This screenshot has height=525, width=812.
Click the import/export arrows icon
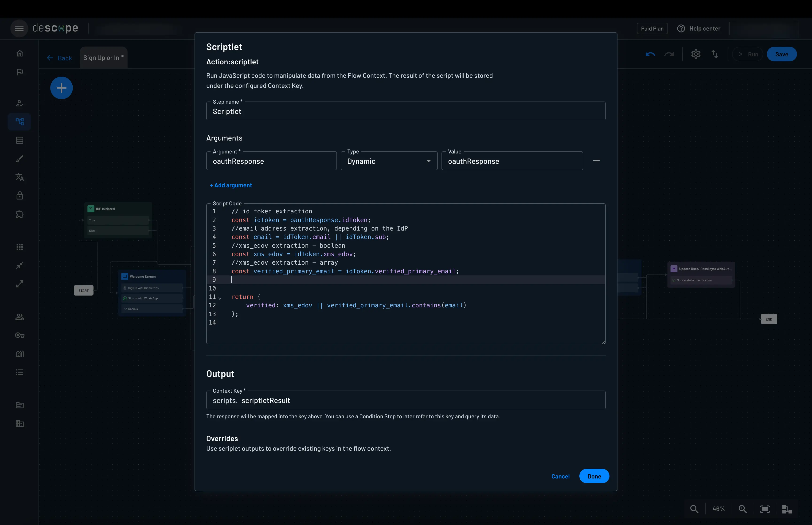point(715,54)
